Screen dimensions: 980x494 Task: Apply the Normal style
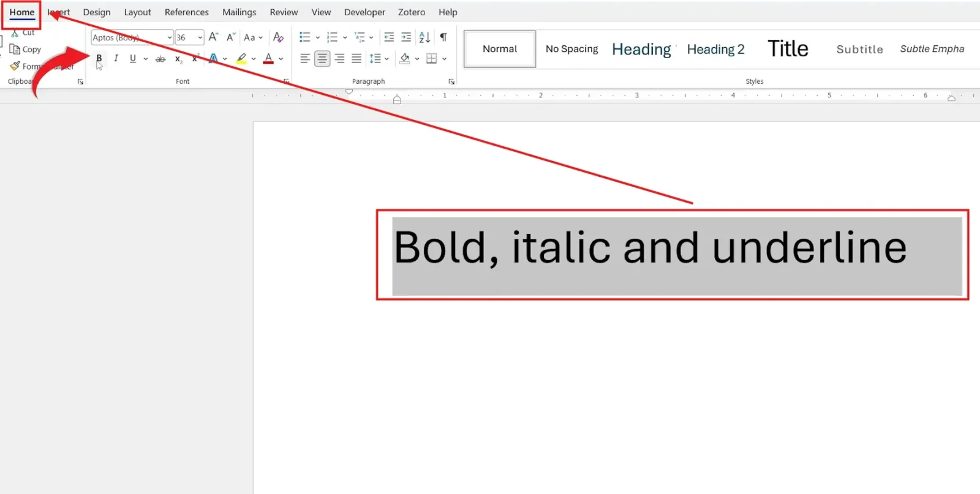(500, 49)
